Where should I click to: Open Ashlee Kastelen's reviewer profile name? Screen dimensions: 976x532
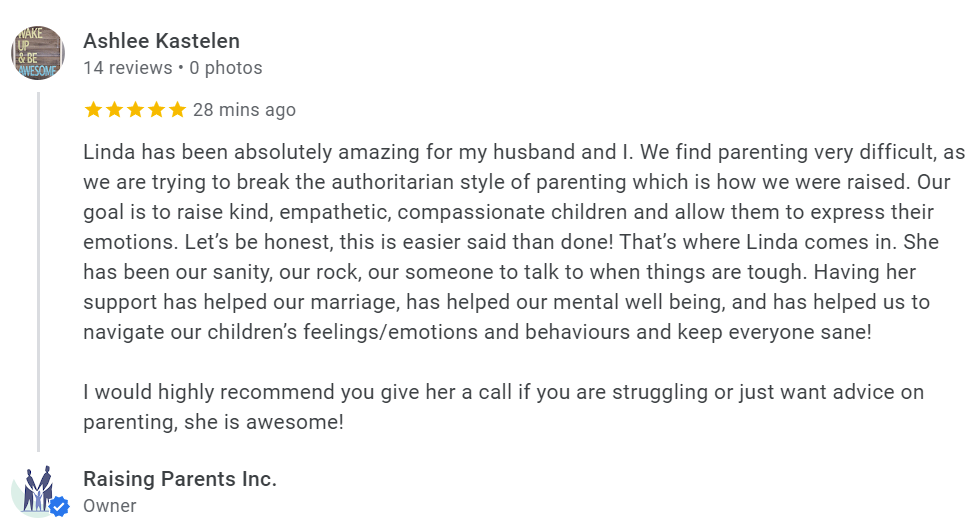pyautogui.click(x=161, y=41)
